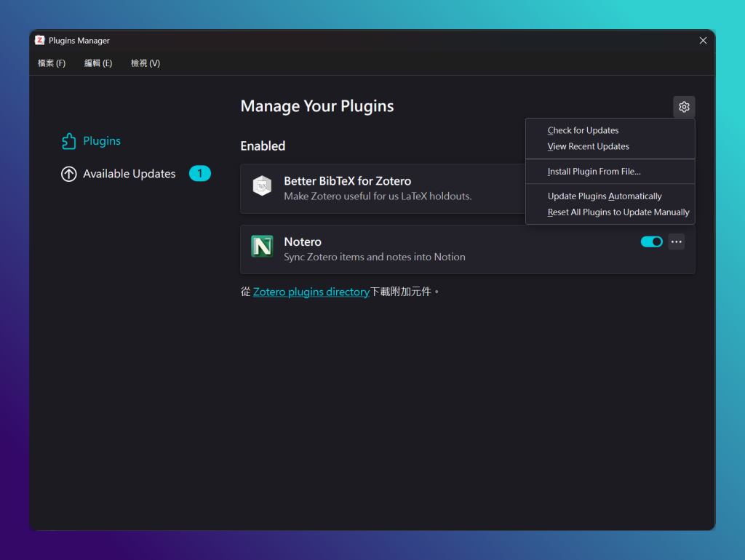Open the Zotero plugins directory link
745x560 pixels.
pos(311,292)
